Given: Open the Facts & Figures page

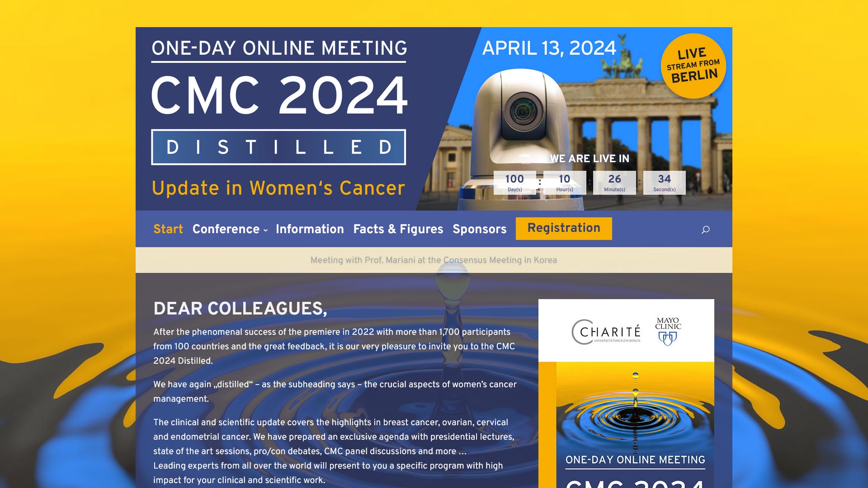Looking at the screenshot, I should pos(398,230).
